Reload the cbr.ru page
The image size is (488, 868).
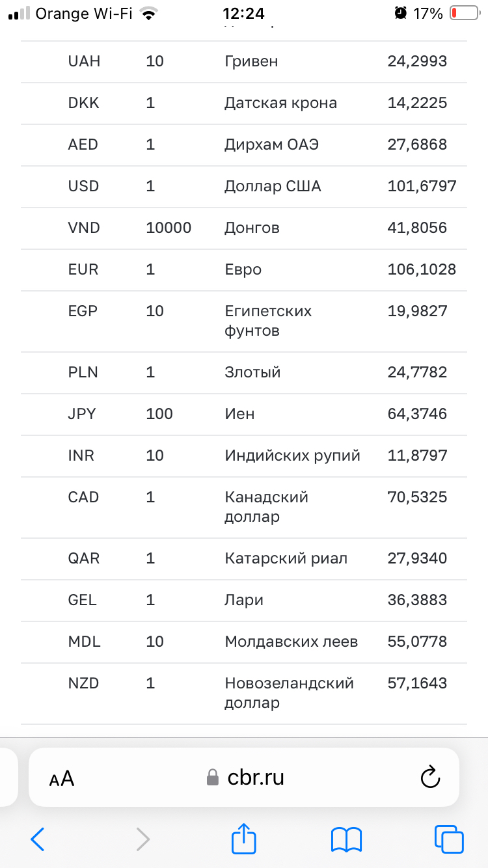click(x=430, y=778)
